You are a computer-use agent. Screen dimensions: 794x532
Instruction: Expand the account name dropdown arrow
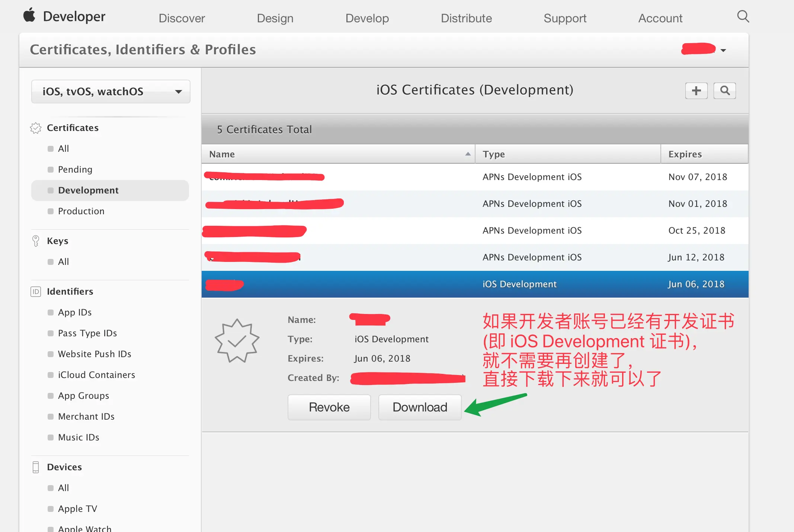pos(723,50)
